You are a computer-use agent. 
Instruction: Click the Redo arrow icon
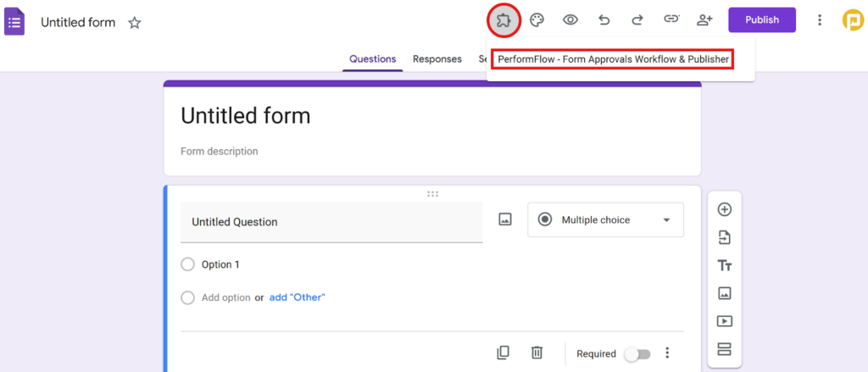(637, 20)
